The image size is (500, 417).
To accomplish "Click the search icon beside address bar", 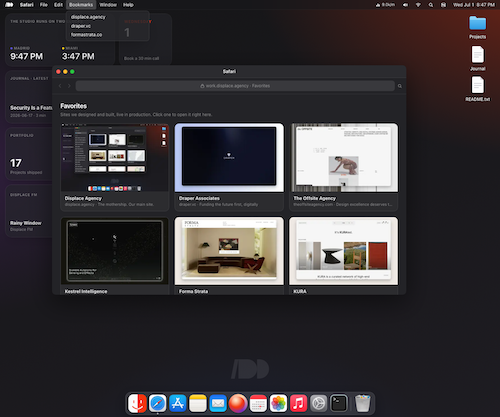I will 400,86.
